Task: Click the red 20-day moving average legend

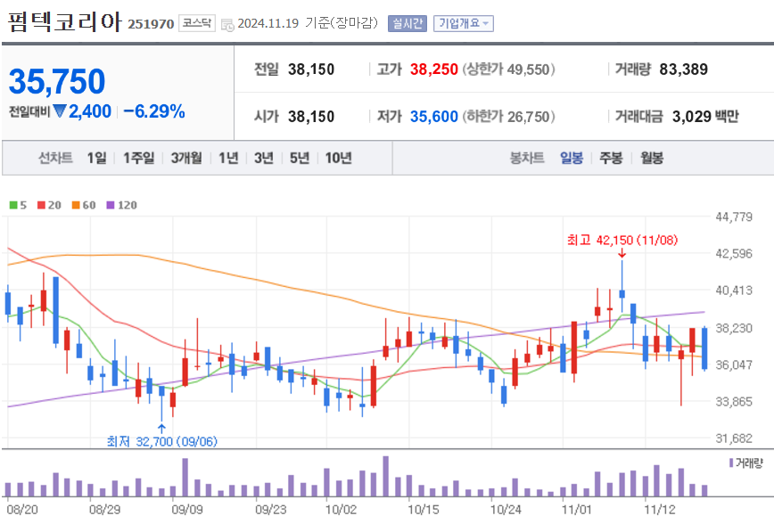Action: click(49, 205)
